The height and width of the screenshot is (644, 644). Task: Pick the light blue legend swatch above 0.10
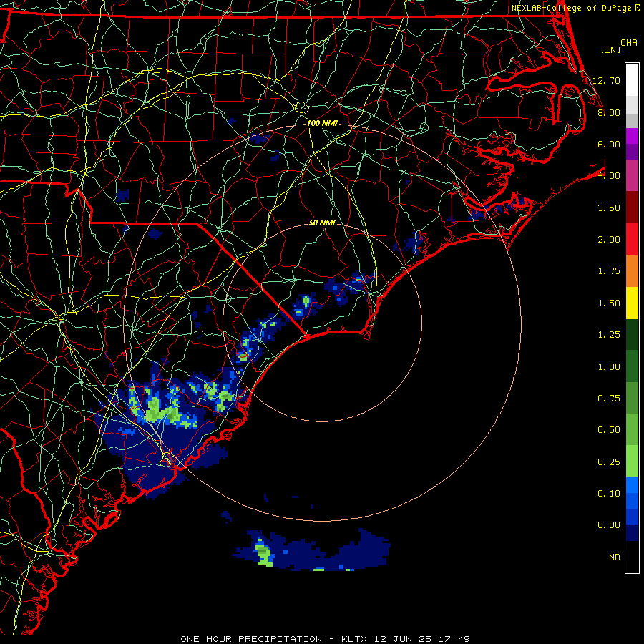(x=632, y=486)
